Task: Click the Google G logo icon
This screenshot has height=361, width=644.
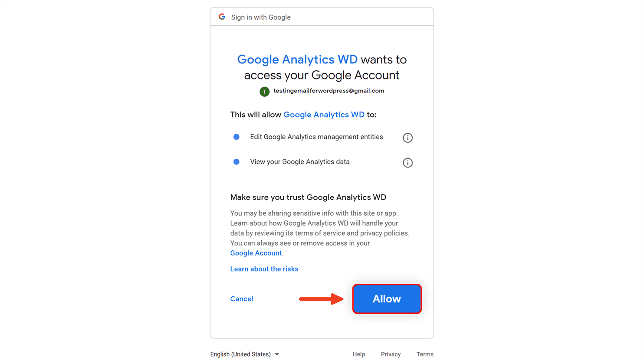Action: 222,16
